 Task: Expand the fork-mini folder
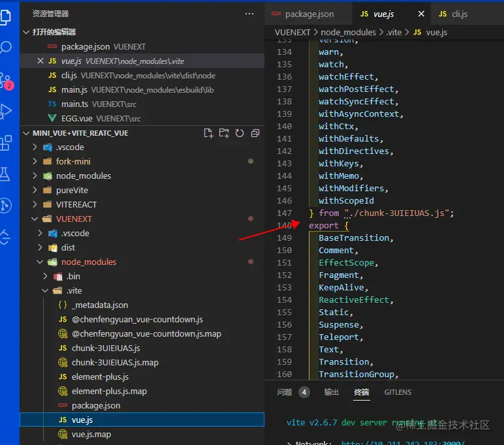point(142,161)
